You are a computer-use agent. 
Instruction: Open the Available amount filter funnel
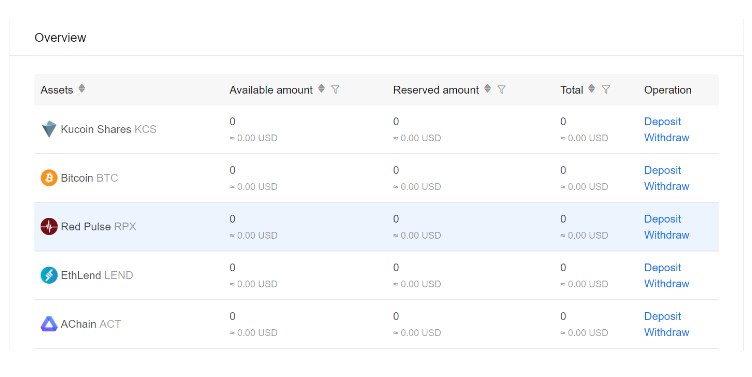[x=335, y=89]
